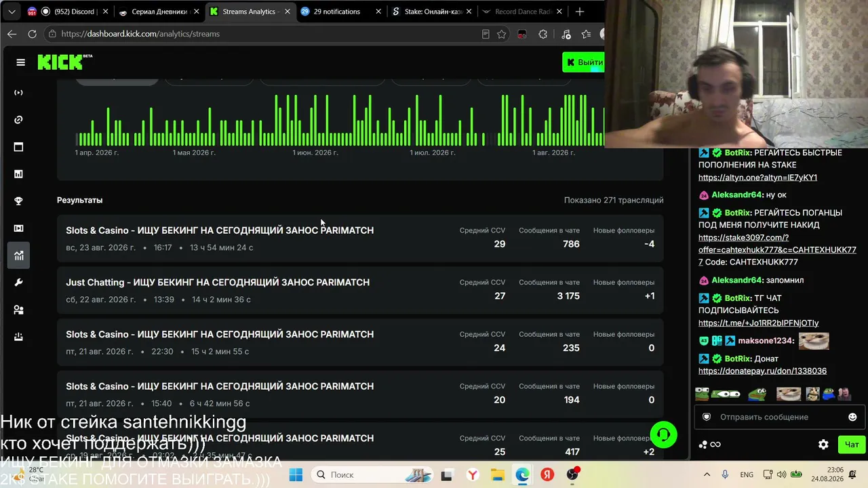Click chat messages value 3 175
Image resolution: width=868 pixels, height=488 pixels.
coord(568,296)
